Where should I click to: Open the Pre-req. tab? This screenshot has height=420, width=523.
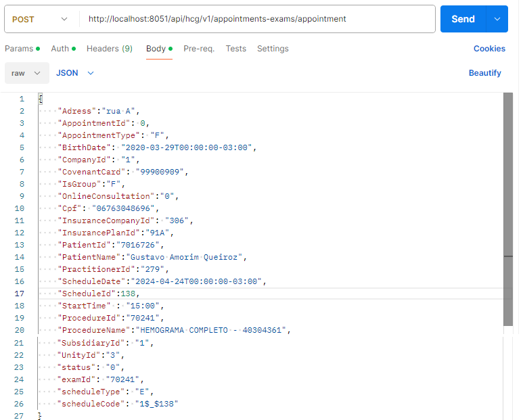point(199,49)
